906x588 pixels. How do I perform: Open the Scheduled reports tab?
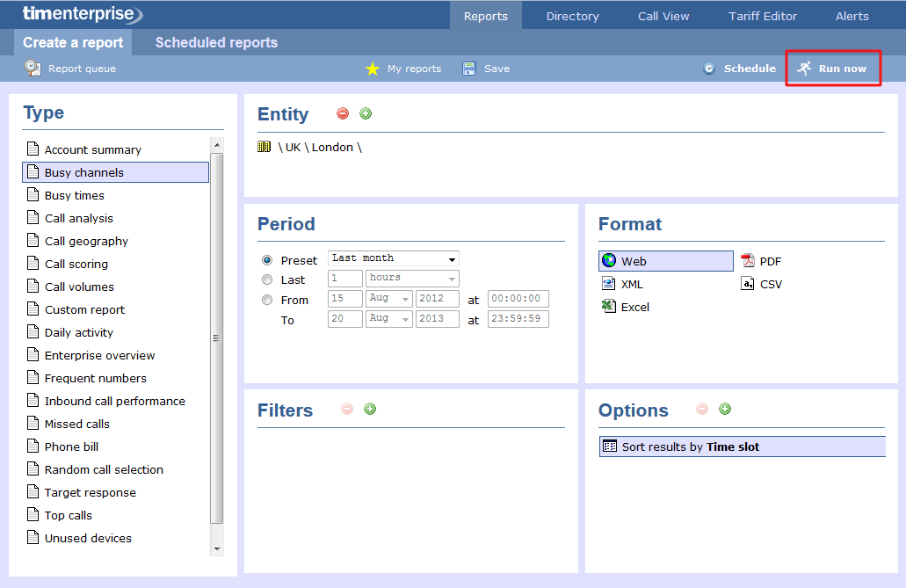pos(216,42)
